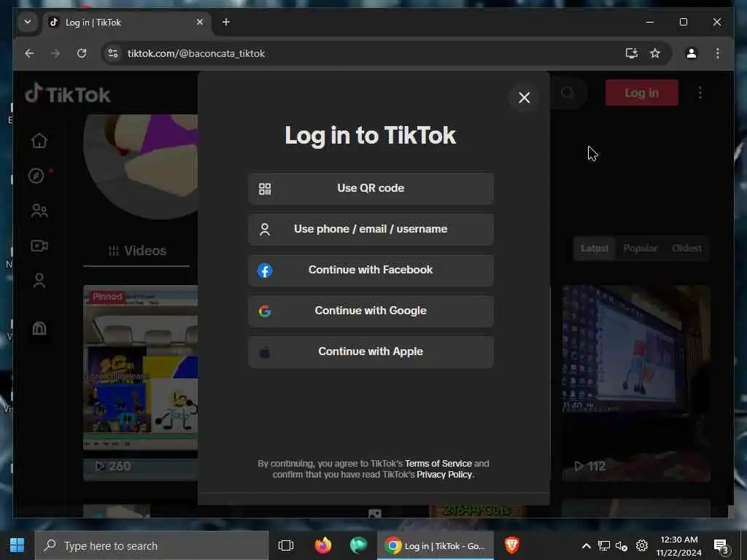Sort videos by Latest
The width and height of the screenshot is (747, 560).
(x=594, y=248)
